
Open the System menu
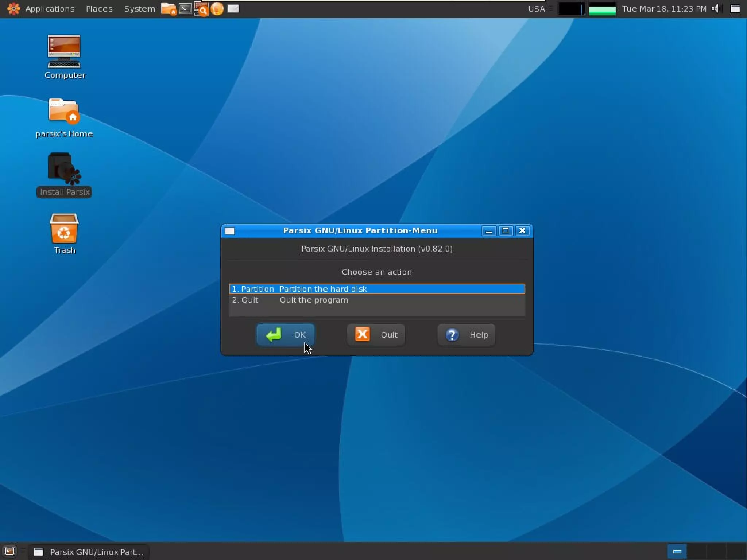point(139,9)
